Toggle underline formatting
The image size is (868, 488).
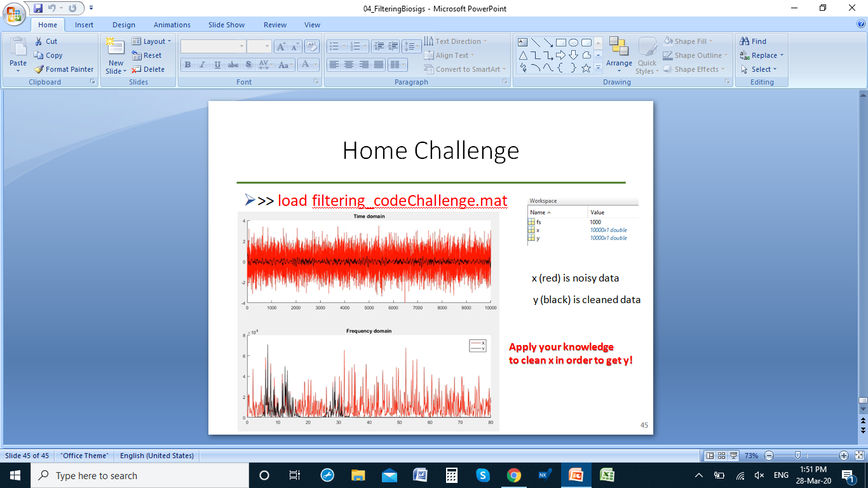tap(217, 64)
